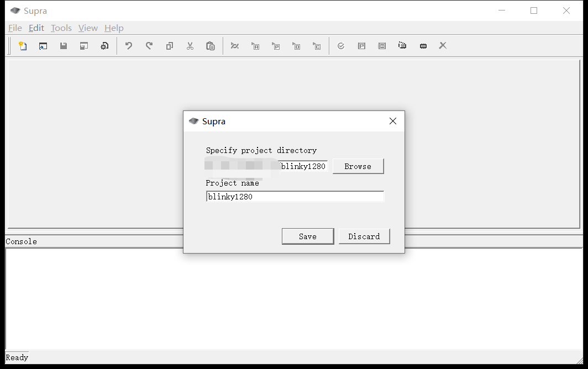Click Save in the dialog
Image resolution: width=588 pixels, height=369 pixels.
[x=308, y=236]
